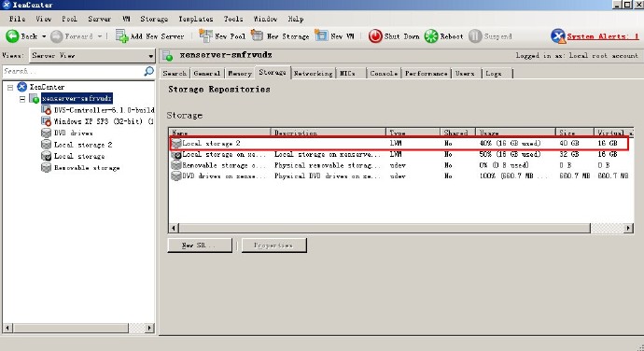Click the tree pane scrollbar left arrow
This screenshot has width=644, height=351.
pos(7,328)
